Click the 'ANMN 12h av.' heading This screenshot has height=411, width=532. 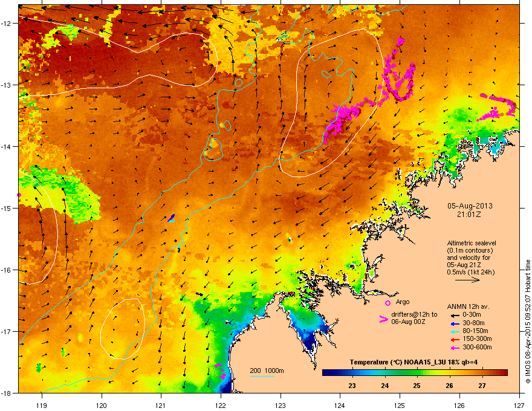pos(468,306)
